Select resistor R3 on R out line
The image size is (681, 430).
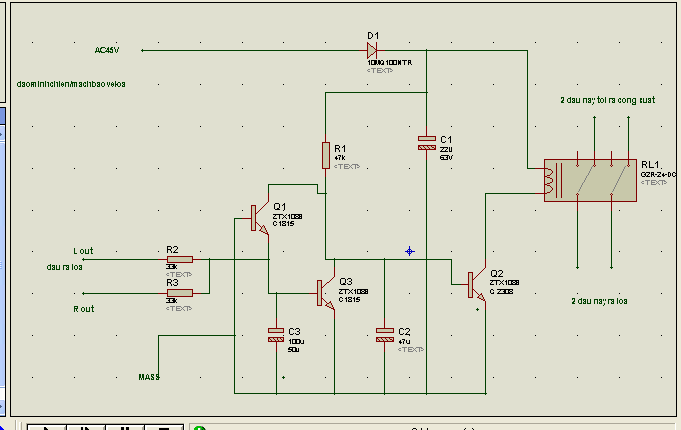click(x=180, y=293)
